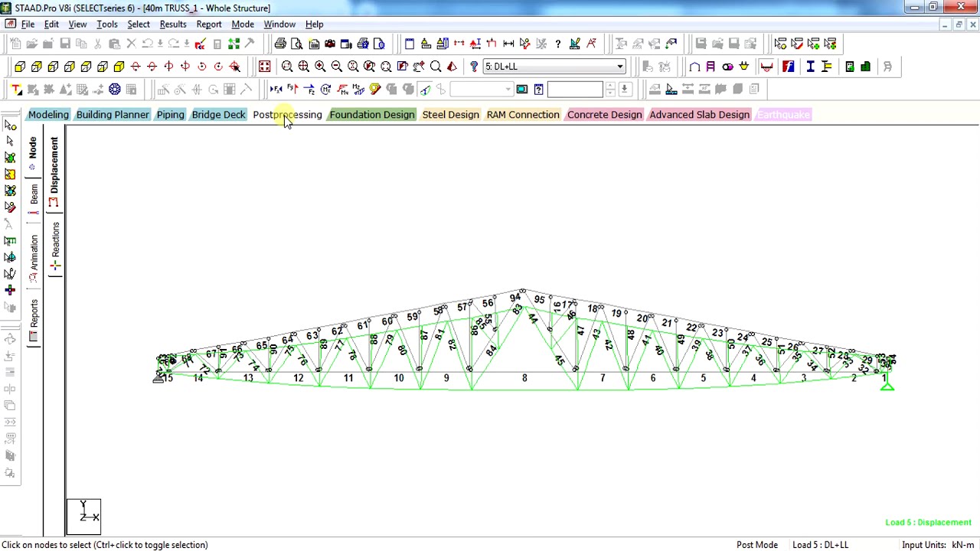Open Symbols and Labels T icon
Viewport: 980px width, 551px height.
[17, 89]
